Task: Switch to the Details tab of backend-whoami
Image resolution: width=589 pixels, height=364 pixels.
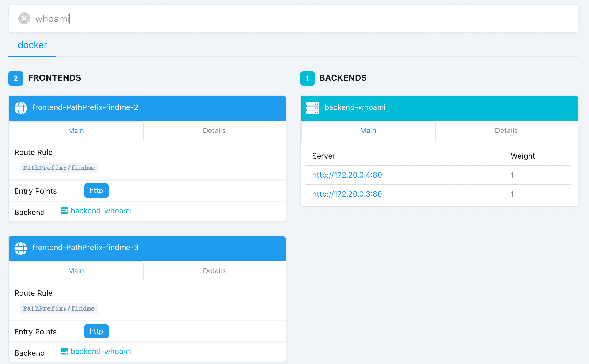Action: [x=506, y=130]
